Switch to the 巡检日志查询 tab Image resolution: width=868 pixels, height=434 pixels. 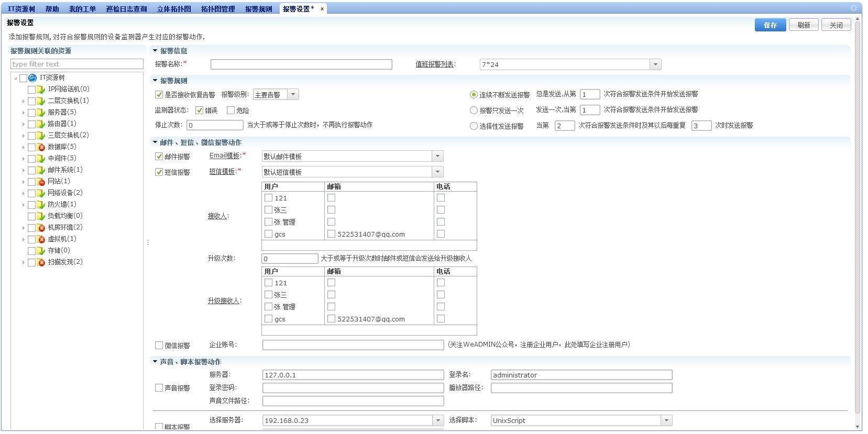point(126,9)
